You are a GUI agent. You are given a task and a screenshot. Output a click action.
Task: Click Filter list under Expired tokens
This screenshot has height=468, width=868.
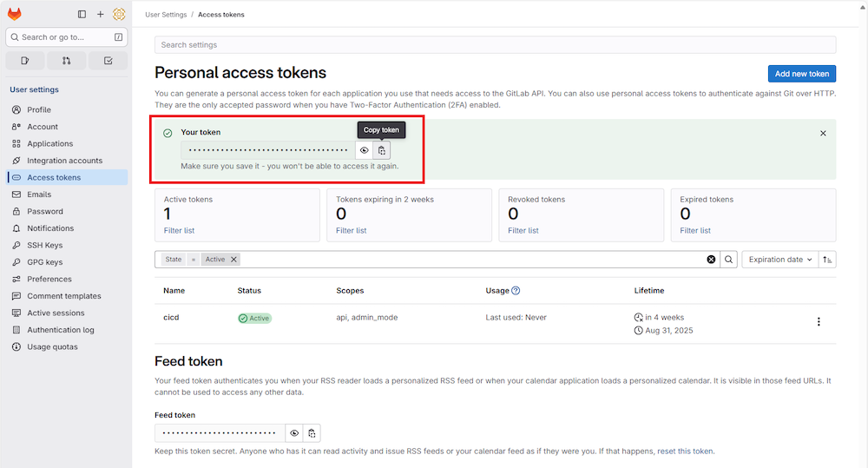coord(695,230)
